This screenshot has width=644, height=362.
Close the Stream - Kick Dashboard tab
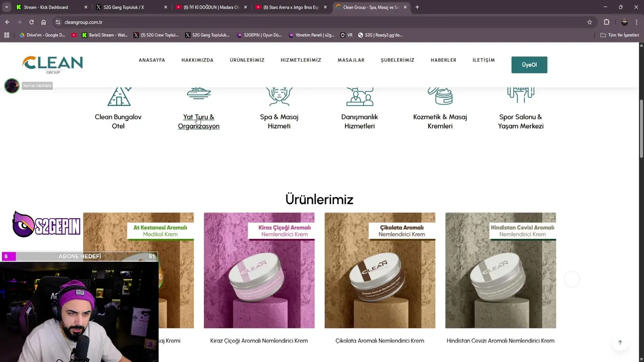pyautogui.click(x=86, y=7)
